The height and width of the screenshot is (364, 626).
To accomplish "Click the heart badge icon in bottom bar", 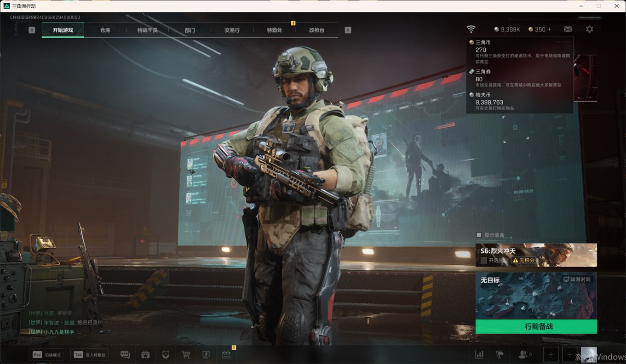I will pyautogui.click(x=166, y=354).
